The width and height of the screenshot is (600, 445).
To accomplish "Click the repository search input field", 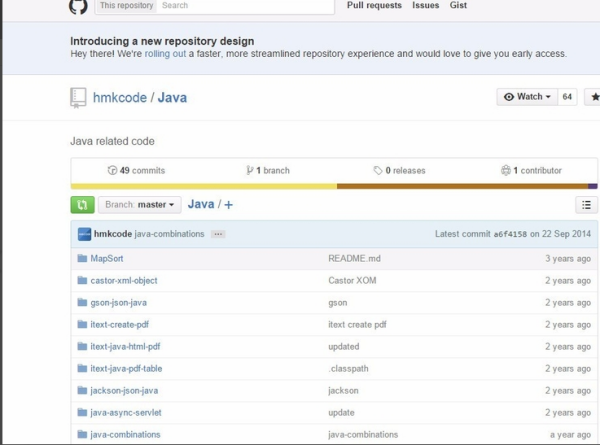I will click(x=244, y=6).
